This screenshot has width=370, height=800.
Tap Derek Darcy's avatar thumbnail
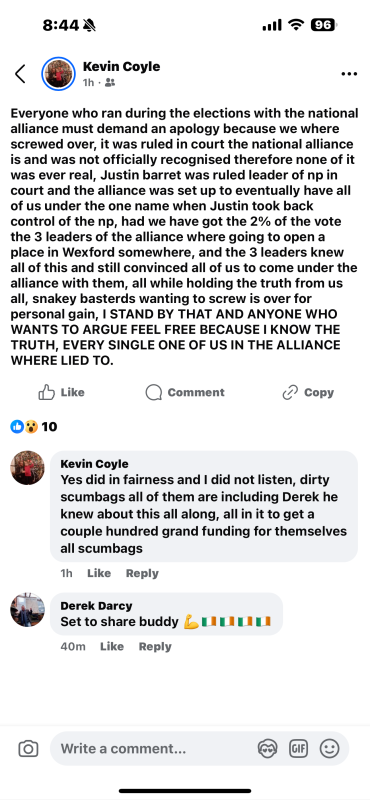tap(28, 610)
